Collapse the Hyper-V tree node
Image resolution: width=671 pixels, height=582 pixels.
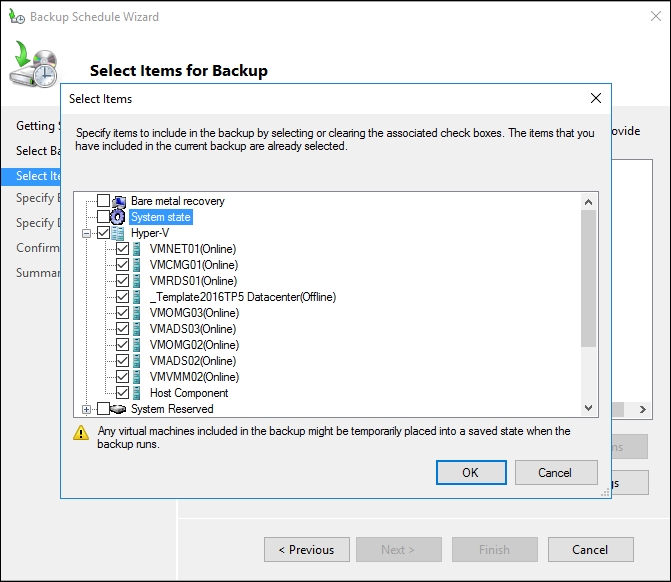tap(87, 233)
